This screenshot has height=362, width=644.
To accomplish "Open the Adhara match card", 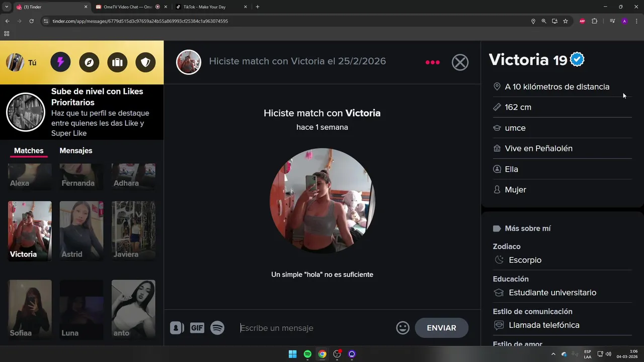I will pyautogui.click(x=133, y=176).
